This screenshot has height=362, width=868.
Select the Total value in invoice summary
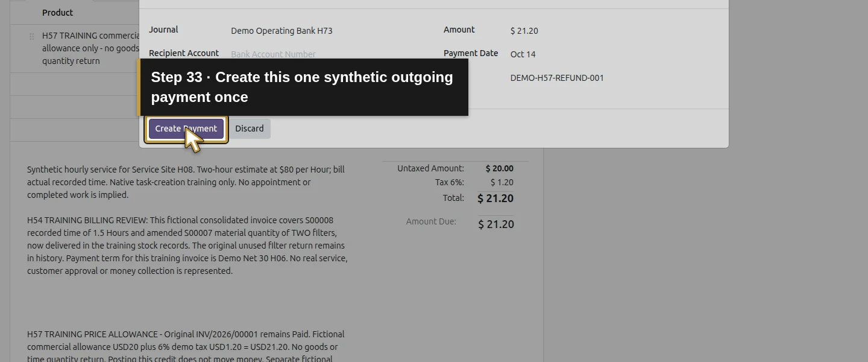(495, 198)
